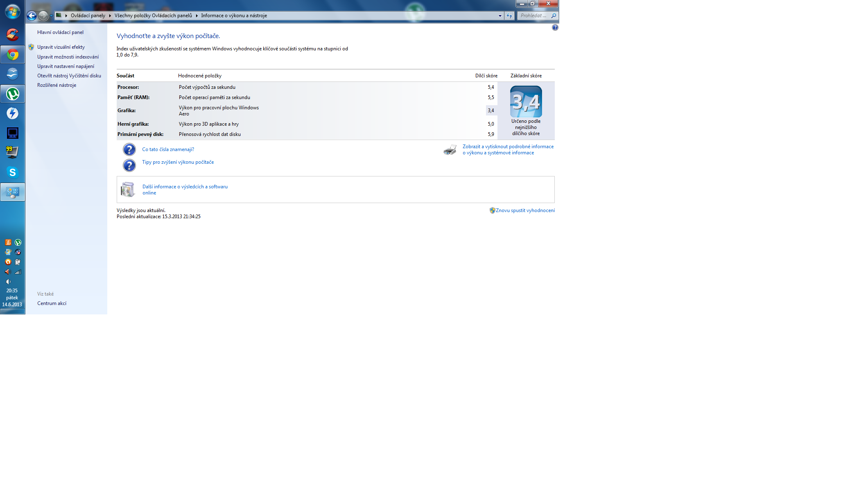Viewport: 868px width, 488px height.
Task: Click Znovu spustit vyhodnocení
Action: [525, 210]
